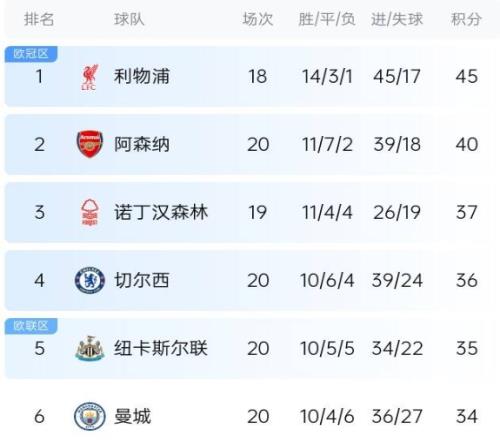The height and width of the screenshot is (440, 500).
Task: Click the Newcastle United club crest
Action: [90, 348]
